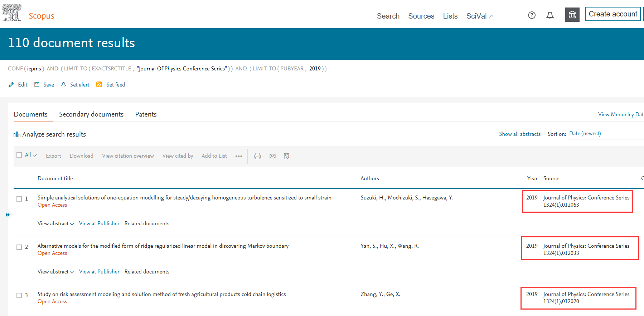Open the Markov boundary paper title
This screenshot has height=316, width=644.
pos(163,246)
